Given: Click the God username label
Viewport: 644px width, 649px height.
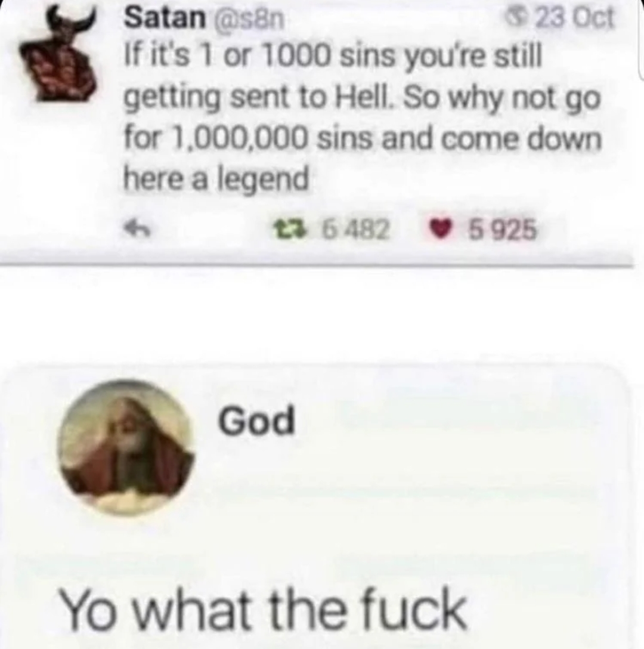Looking at the screenshot, I should coord(256,420).
